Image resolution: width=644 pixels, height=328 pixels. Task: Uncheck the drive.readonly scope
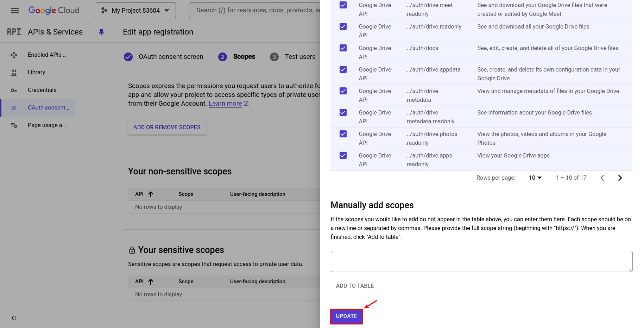click(x=343, y=26)
